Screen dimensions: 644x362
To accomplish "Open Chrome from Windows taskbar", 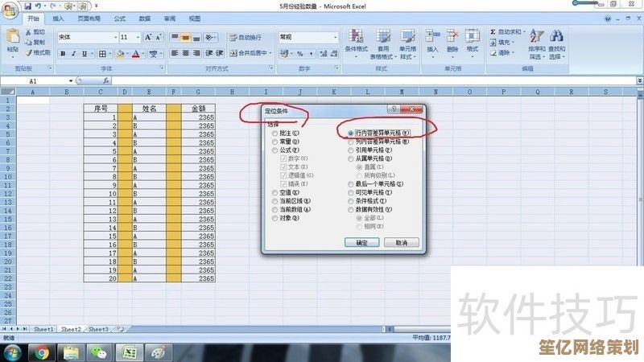I will point(41,352).
